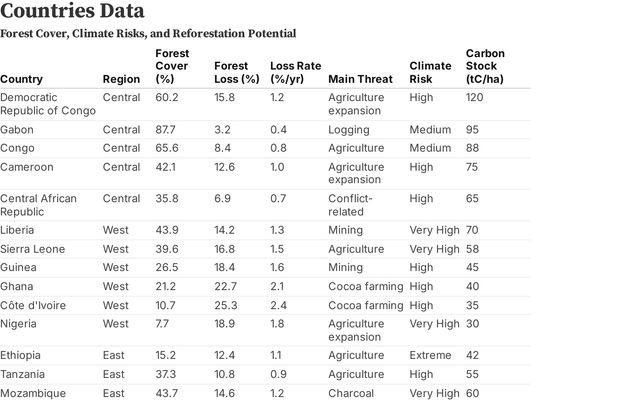Click Mozambique's Charcoal threat cell

(x=351, y=393)
